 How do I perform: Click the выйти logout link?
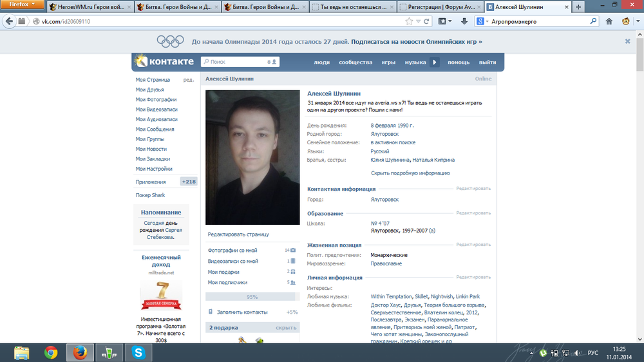coord(488,62)
